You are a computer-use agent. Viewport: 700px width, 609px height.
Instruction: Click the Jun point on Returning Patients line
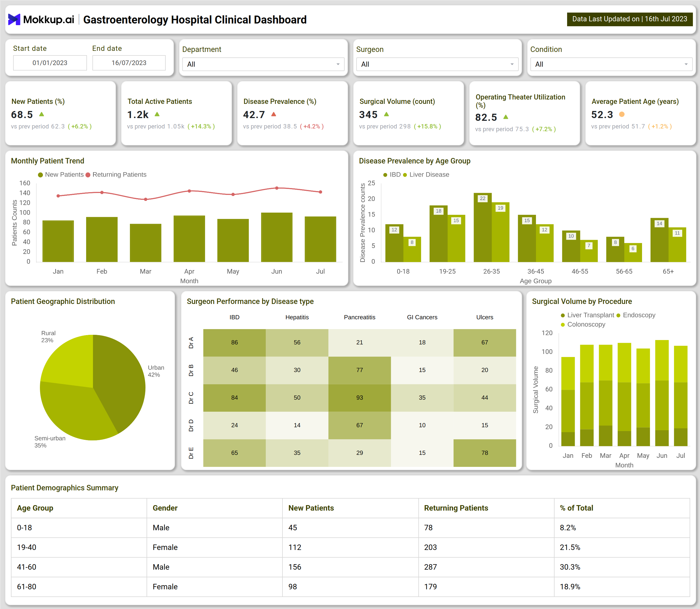277,188
